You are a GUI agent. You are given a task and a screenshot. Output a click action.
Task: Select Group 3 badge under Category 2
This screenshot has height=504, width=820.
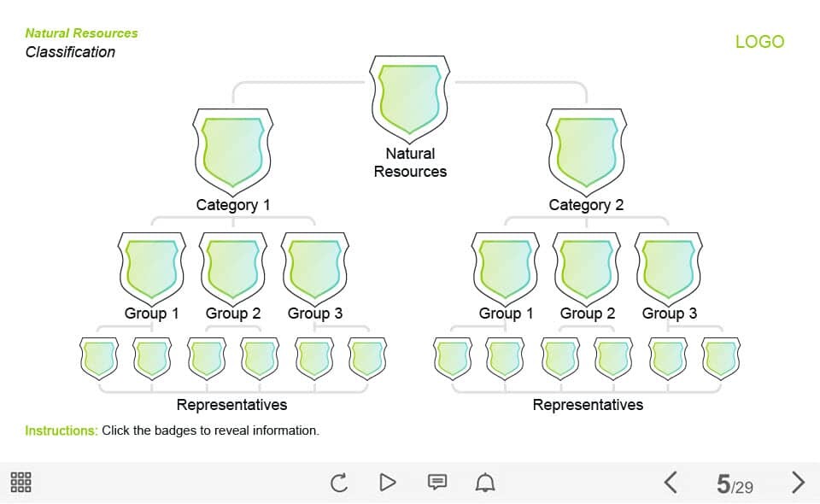coord(668,269)
